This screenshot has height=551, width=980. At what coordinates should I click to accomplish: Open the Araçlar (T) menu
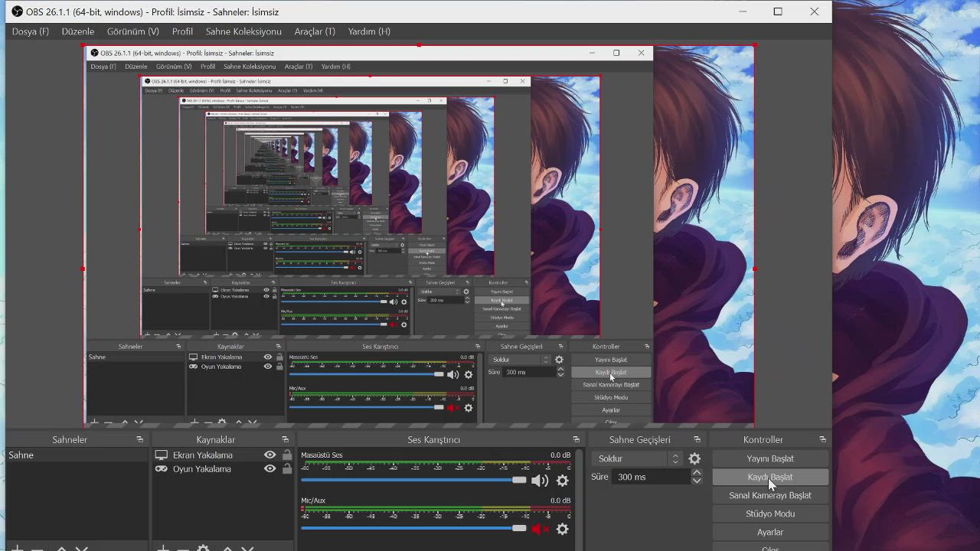315,31
